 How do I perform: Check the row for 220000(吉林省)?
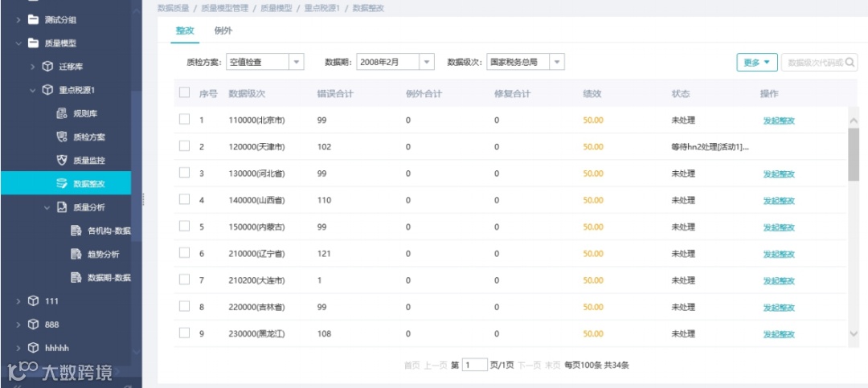(x=184, y=306)
